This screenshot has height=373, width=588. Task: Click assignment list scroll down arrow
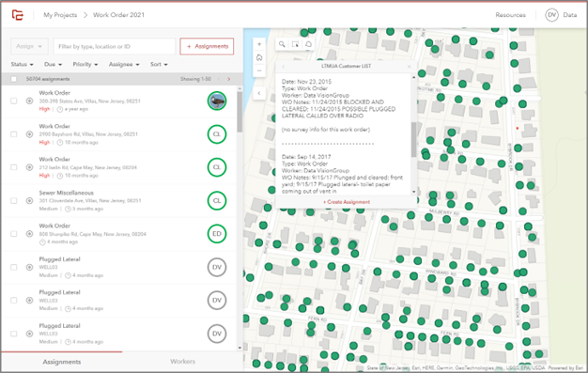pyautogui.click(x=240, y=348)
